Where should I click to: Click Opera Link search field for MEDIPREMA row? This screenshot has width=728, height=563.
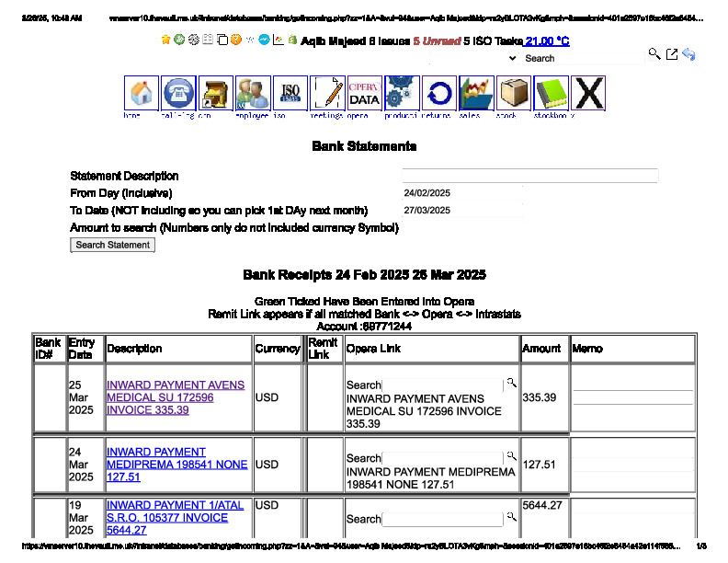coord(442,457)
